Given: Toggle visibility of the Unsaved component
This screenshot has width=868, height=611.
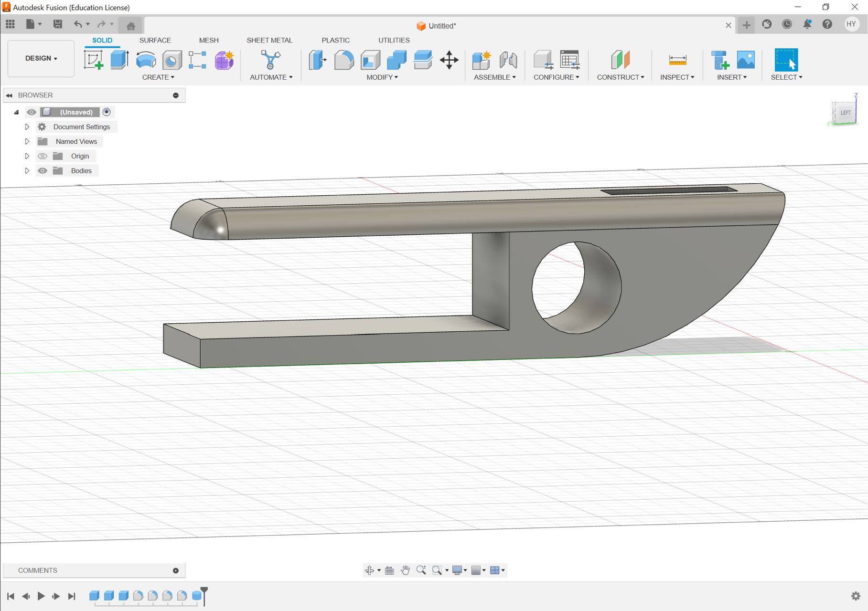Looking at the screenshot, I should coord(32,112).
